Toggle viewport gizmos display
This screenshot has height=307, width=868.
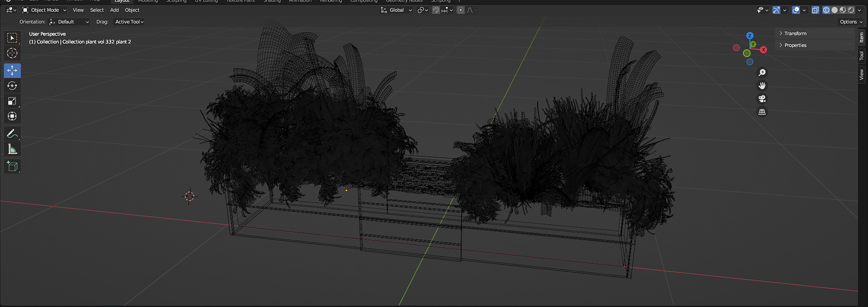[776, 10]
